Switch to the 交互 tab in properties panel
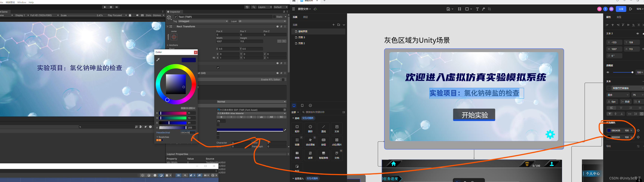Screen dimensions: 644x182 tap(619, 17)
